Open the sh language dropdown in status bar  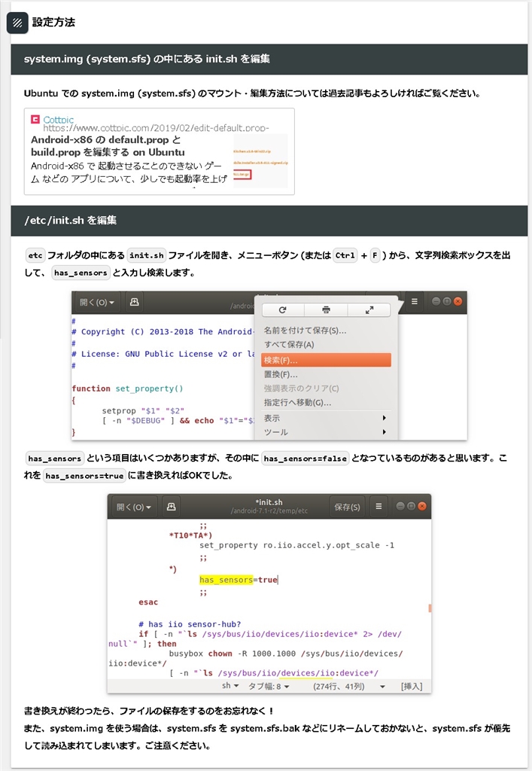tap(230, 686)
